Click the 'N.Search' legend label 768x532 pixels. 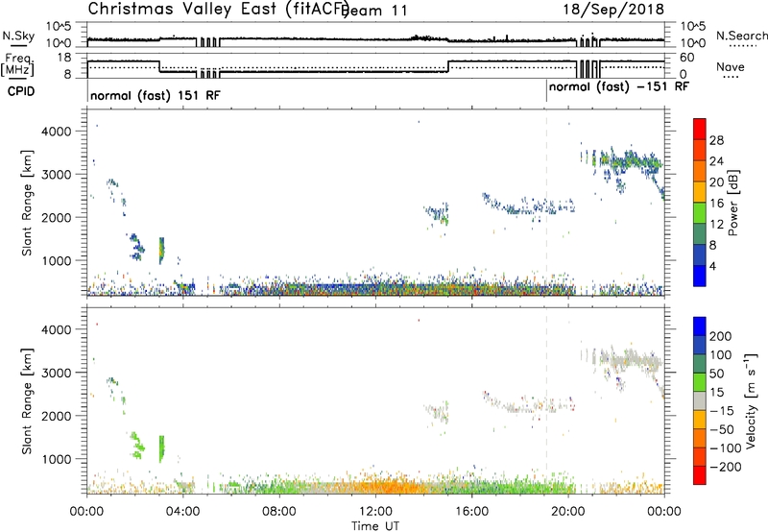click(x=741, y=36)
